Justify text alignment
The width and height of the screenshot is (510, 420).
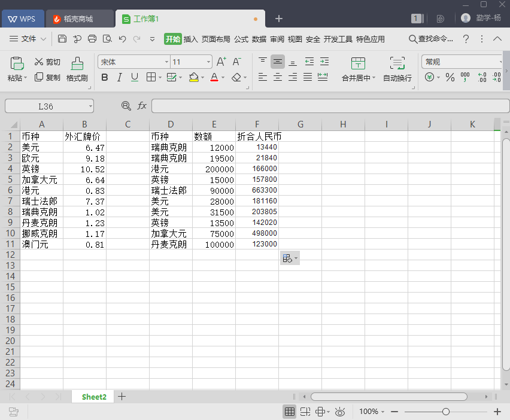point(308,77)
